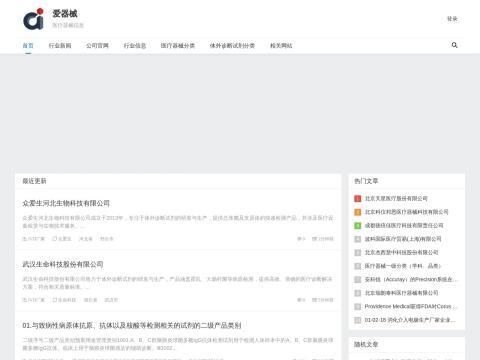Click the excerpt under 武汉生命科技股份有限公司
Screen dimensions: 480x360
(178, 283)
